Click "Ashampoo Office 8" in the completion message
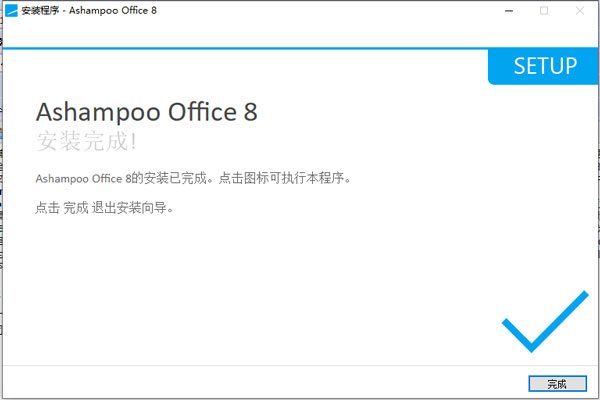Viewport: 600px width, 400px height. [84, 179]
